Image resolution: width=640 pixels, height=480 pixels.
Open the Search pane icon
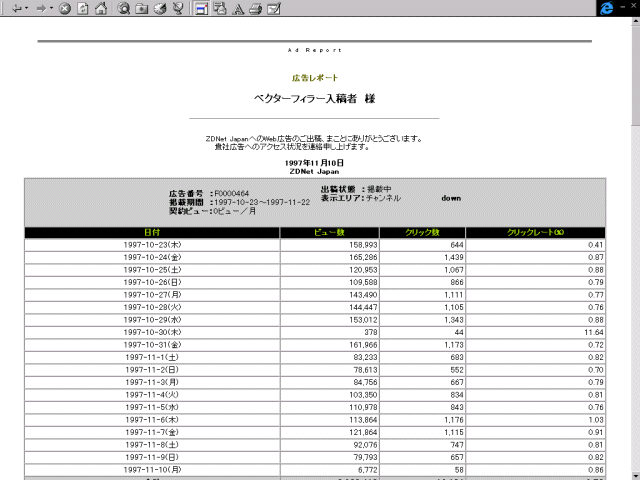123,8
